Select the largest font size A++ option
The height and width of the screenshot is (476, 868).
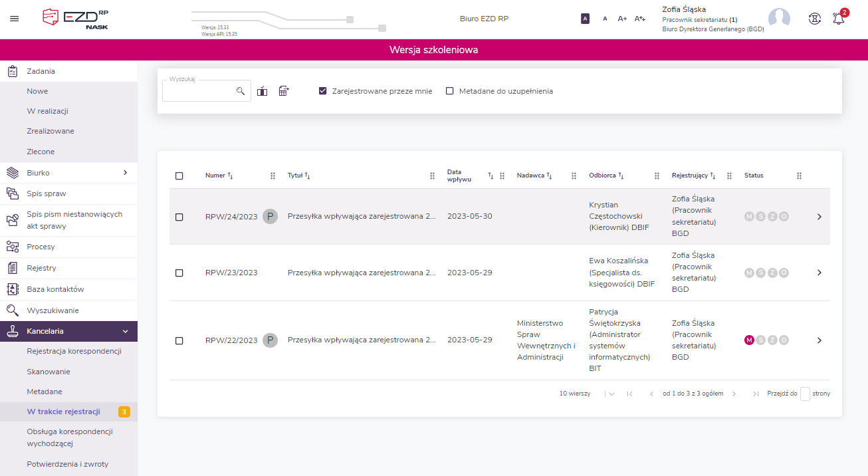(639, 19)
